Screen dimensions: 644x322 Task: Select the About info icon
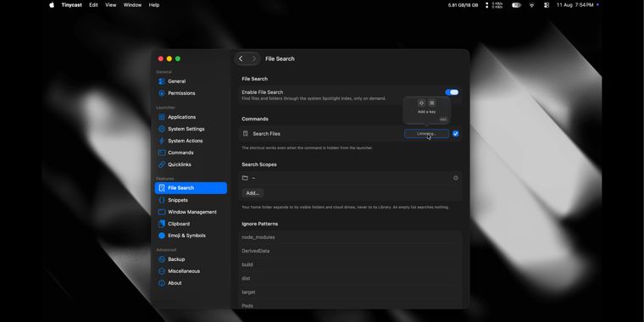[162, 283]
